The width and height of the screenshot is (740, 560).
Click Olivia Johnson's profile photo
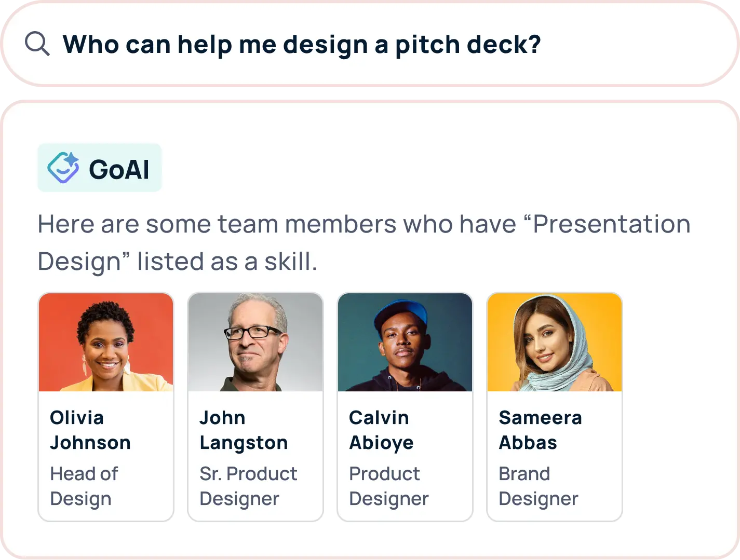click(105, 342)
